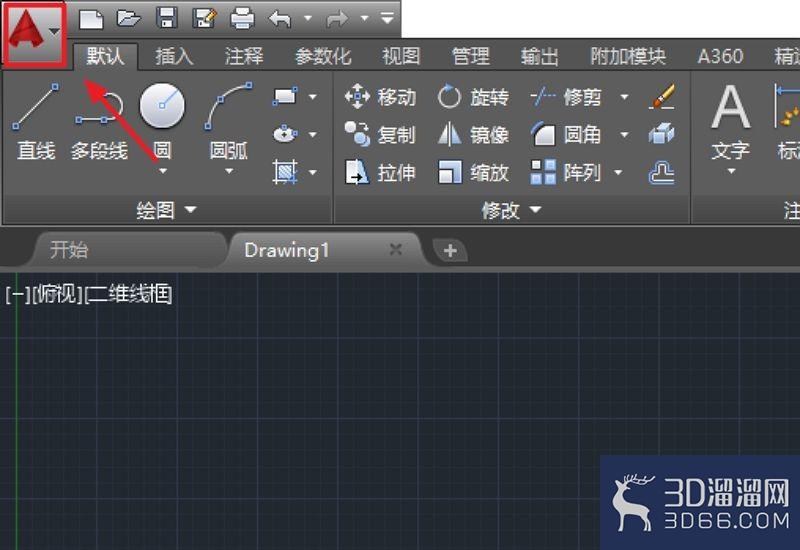Redo the last undone action
Screen dimensions: 800x550
point(337,19)
